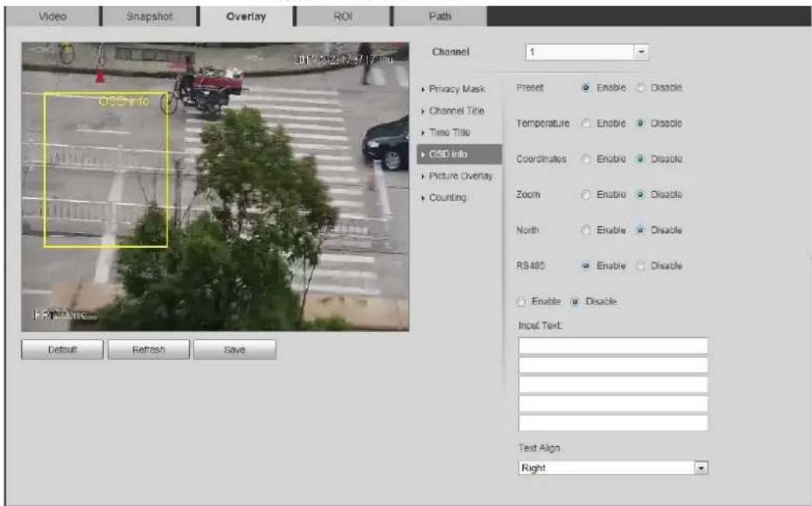
Task: Expand the Text Align dropdown
Action: click(x=613, y=468)
